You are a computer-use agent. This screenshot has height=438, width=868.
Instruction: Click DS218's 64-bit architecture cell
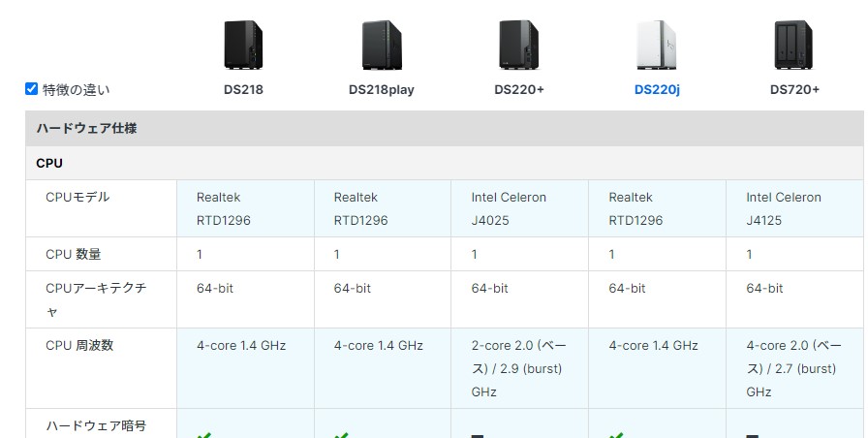pyautogui.click(x=245, y=299)
